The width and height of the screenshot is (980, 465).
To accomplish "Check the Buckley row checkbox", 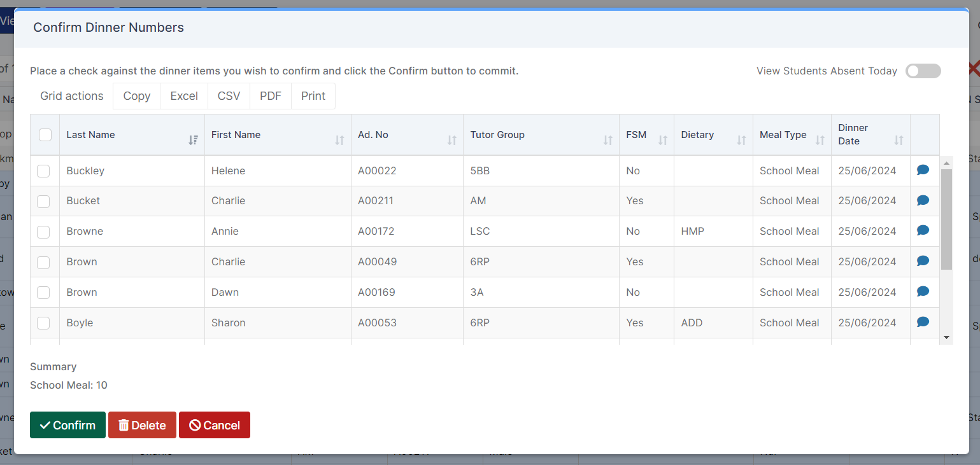I will coord(43,171).
